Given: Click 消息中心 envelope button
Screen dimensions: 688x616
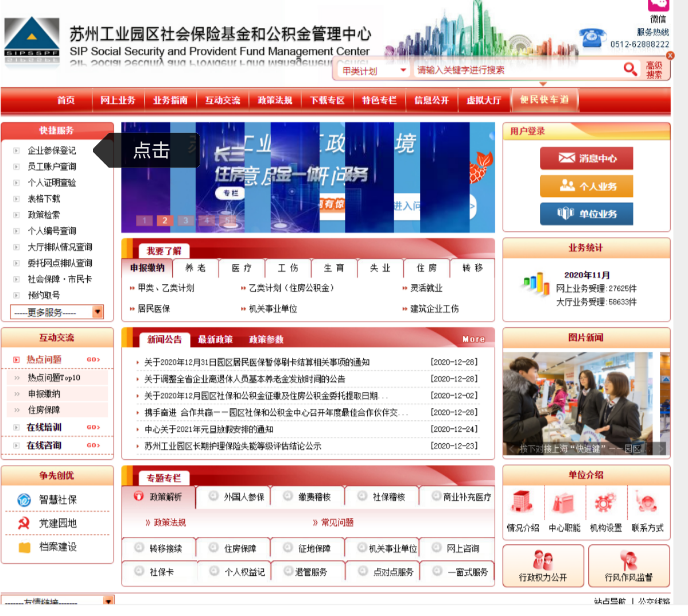Looking at the screenshot, I should 586,158.
